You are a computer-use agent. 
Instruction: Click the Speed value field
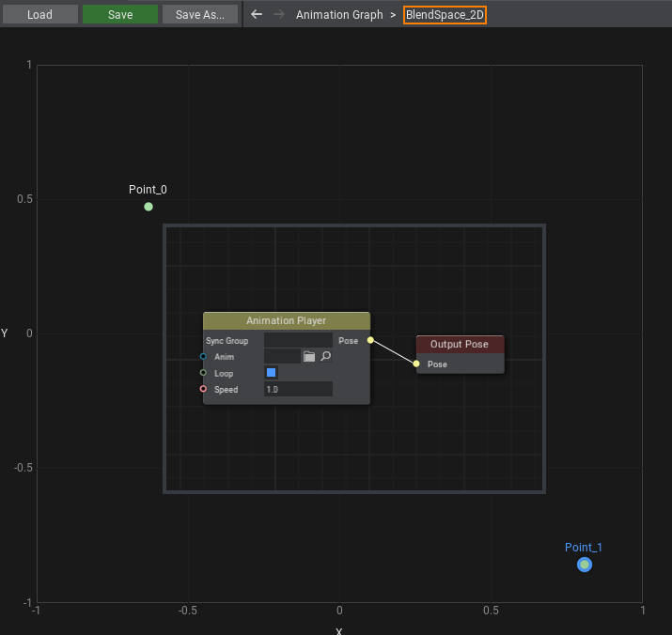[298, 389]
